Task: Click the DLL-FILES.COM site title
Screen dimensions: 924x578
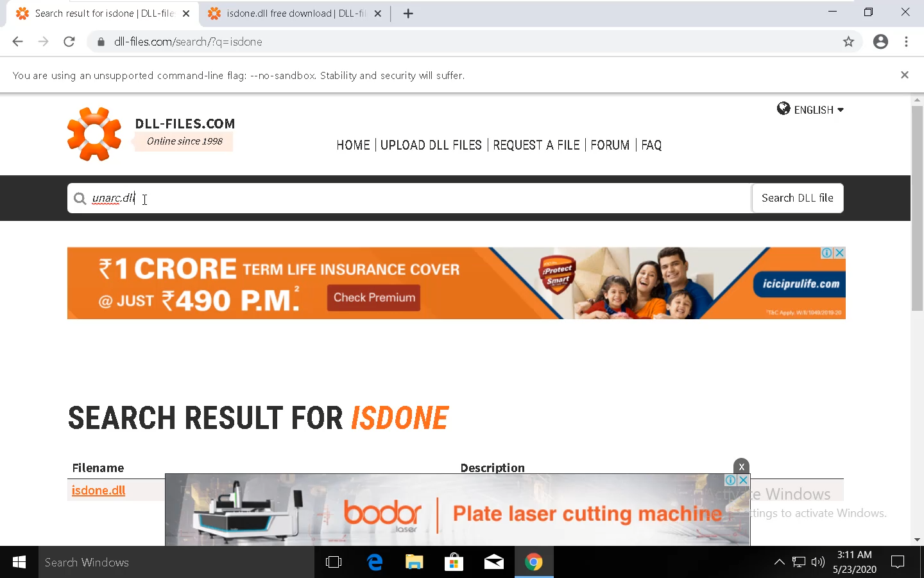Action: (185, 123)
